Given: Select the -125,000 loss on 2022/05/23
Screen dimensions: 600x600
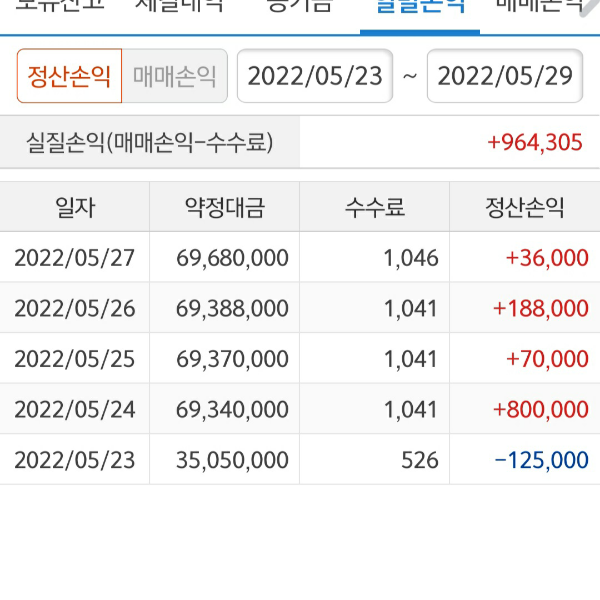Looking at the screenshot, I should tap(541, 460).
